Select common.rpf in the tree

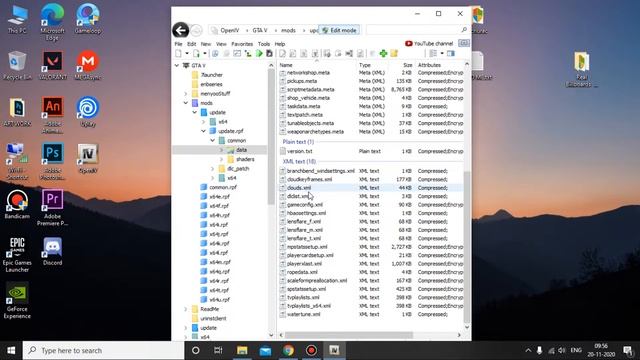point(223,187)
